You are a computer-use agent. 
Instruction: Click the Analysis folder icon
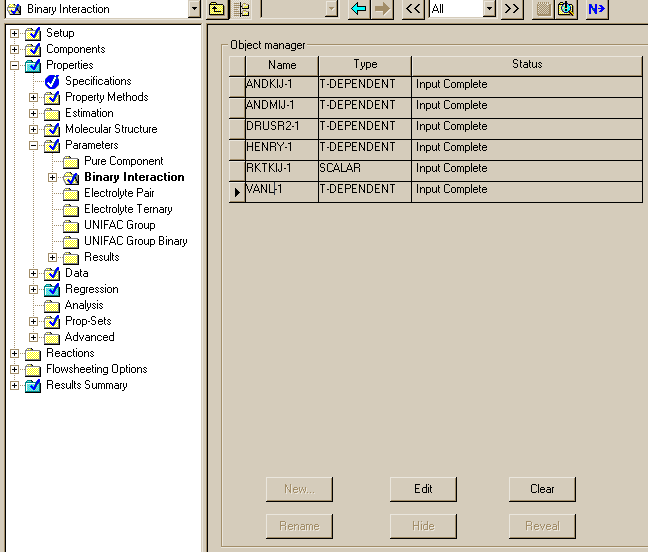pos(52,306)
